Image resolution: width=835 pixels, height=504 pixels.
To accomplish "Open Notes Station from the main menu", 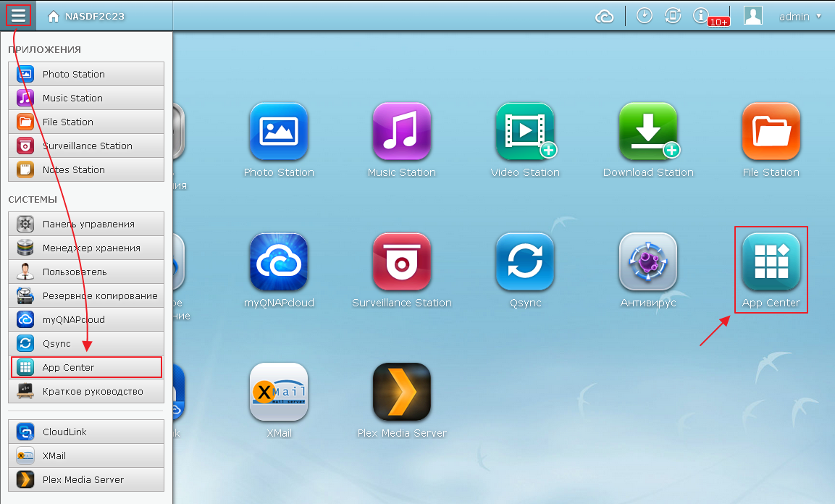I will coord(86,169).
